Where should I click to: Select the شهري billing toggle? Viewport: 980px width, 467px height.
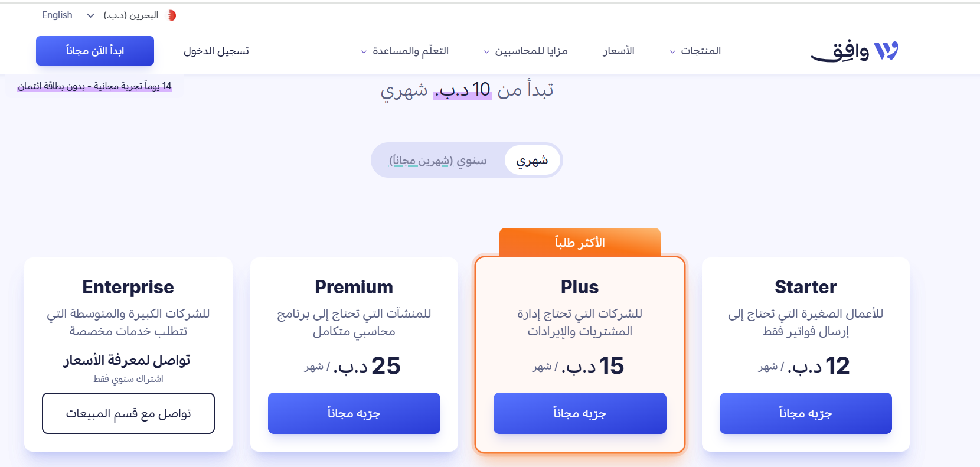tap(532, 159)
